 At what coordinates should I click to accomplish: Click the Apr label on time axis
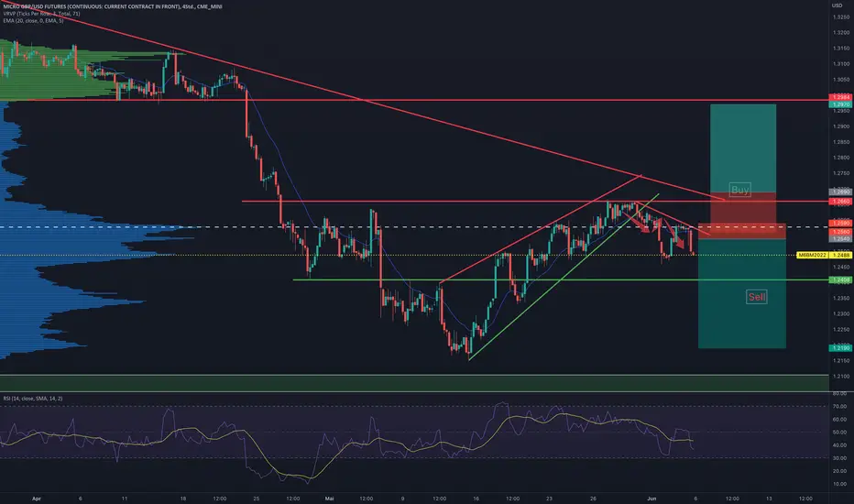click(x=37, y=499)
